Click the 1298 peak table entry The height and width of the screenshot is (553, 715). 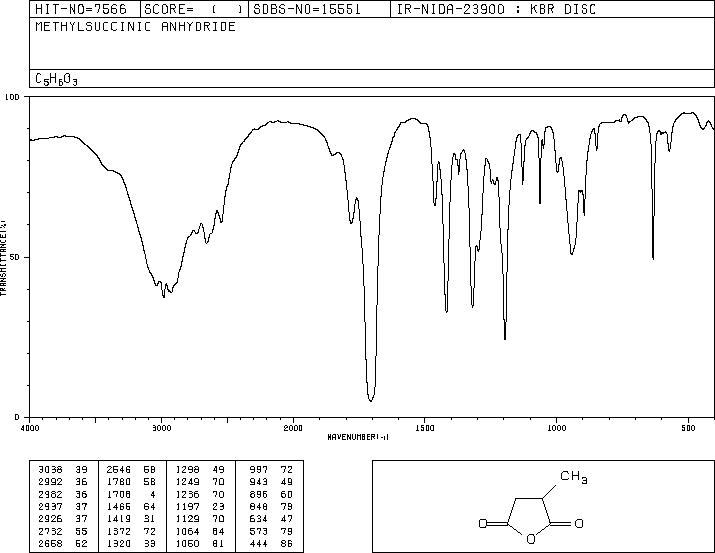coord(187,470)
